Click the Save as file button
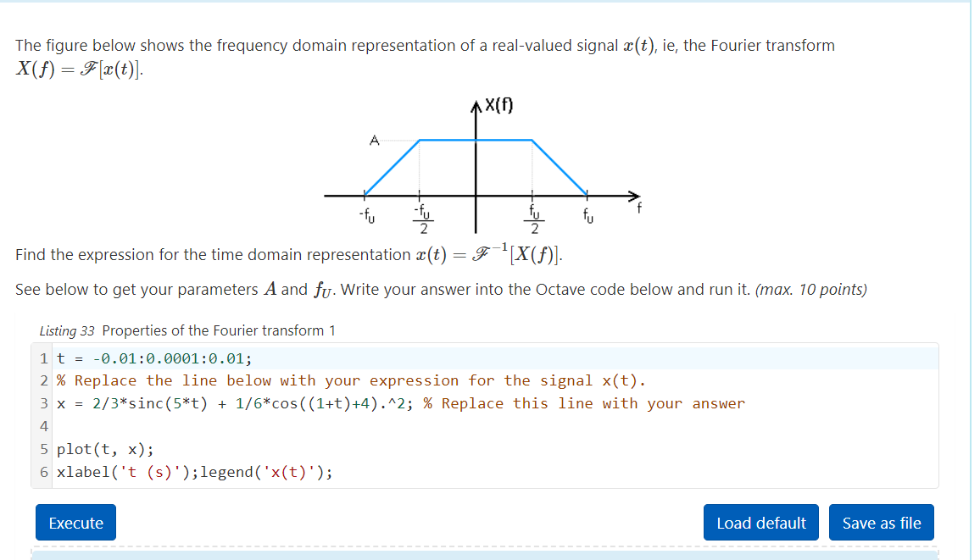 (881, 522)
